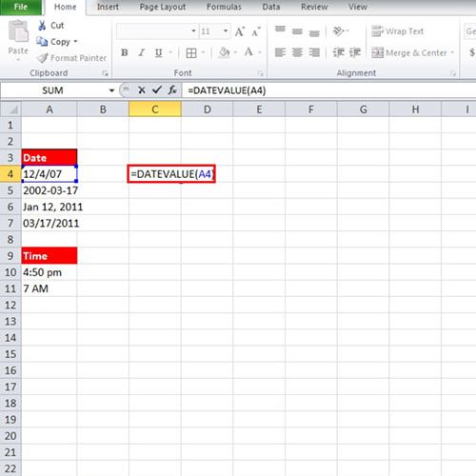Click the Center align icon
Image resolution: width=476 pixels, height=476 pixels.
[x=297, y=52]
